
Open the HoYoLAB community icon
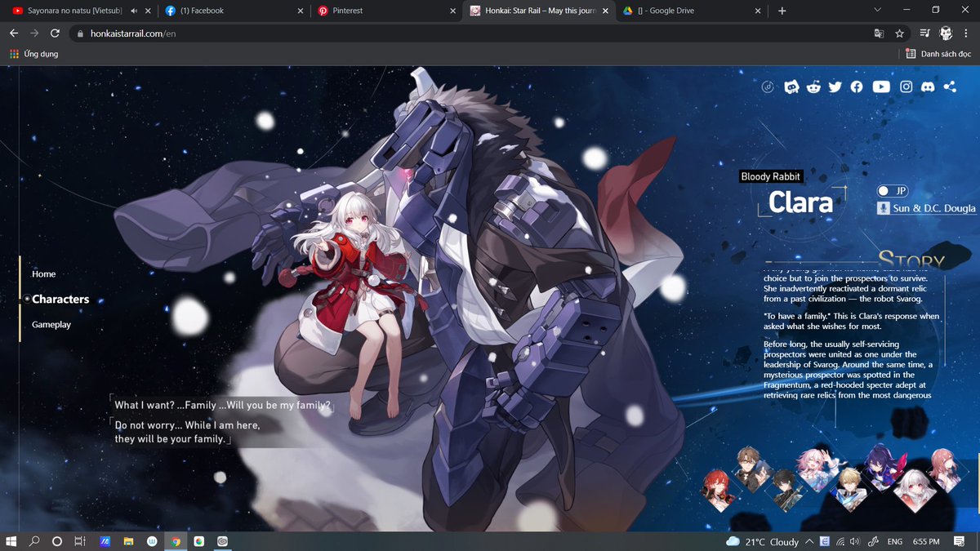click(791, 87)
